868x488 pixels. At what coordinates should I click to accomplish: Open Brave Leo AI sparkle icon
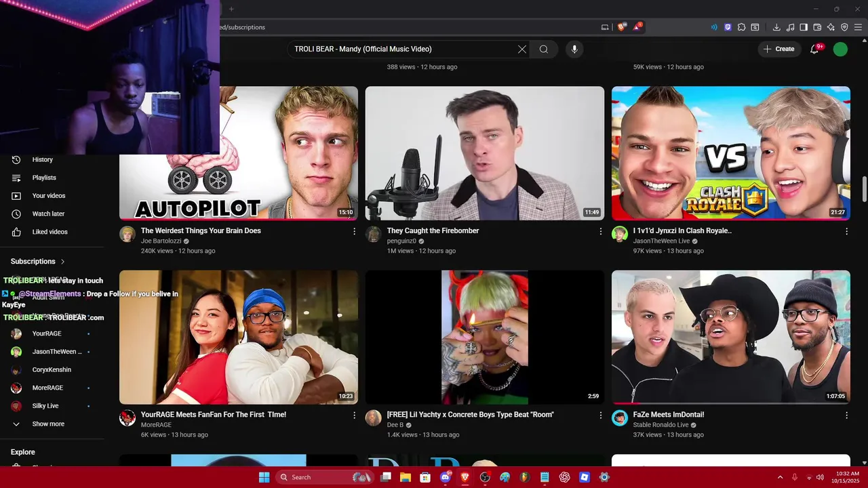point(831,27)
